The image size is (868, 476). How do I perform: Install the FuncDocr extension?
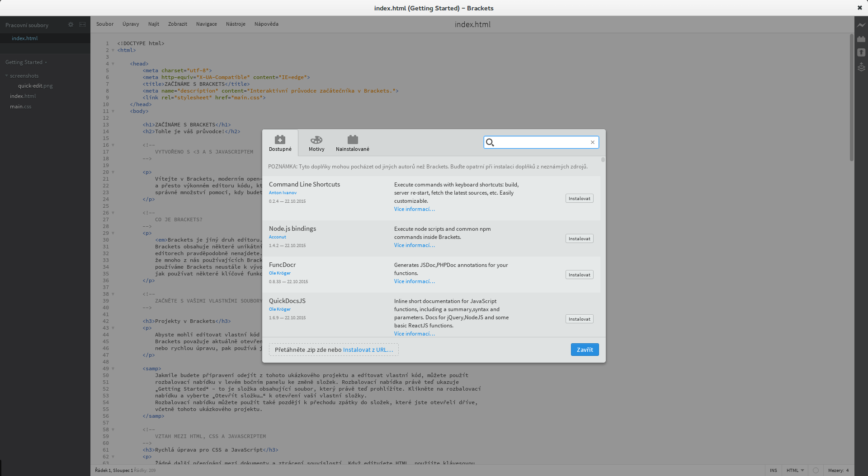(x=579, y=275)
